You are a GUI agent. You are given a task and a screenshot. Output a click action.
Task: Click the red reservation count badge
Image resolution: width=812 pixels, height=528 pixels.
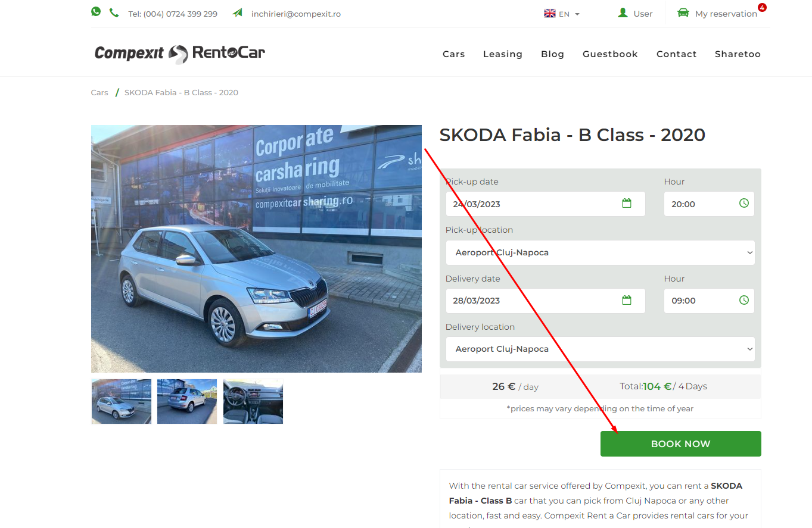(762, 8)
